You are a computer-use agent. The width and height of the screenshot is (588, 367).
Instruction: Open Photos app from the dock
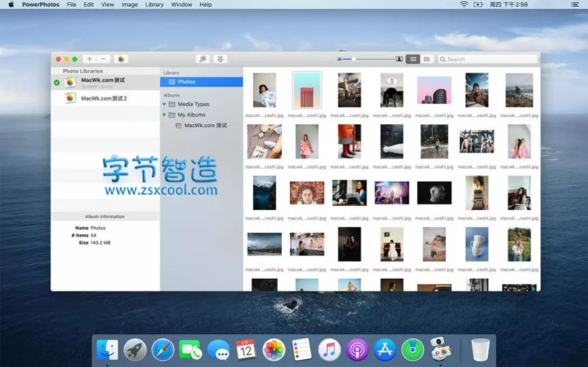click(x=274, y=350)
